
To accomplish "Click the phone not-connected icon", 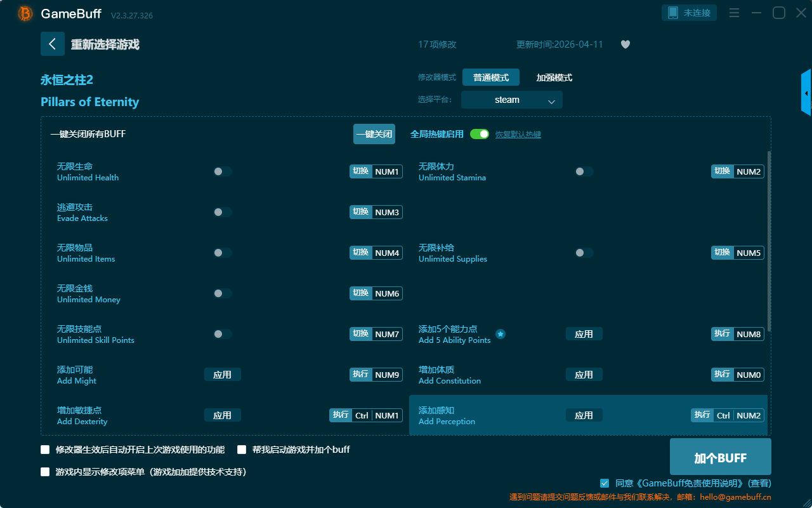I will tap(673, 13).
